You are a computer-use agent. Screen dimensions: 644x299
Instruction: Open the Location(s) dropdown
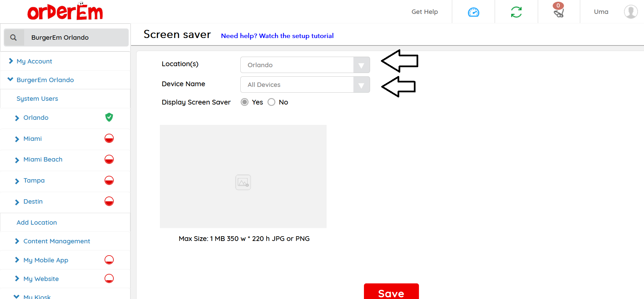pyautogui.click(x=305, y=65)
